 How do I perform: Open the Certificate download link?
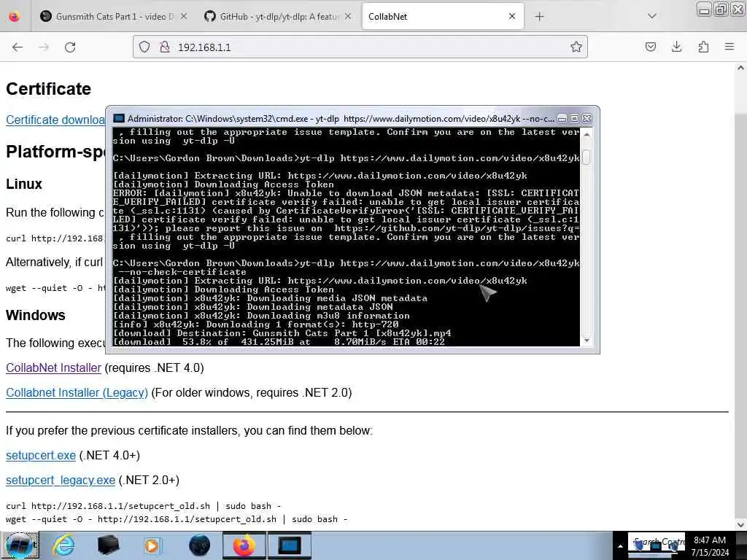(55, 120)
